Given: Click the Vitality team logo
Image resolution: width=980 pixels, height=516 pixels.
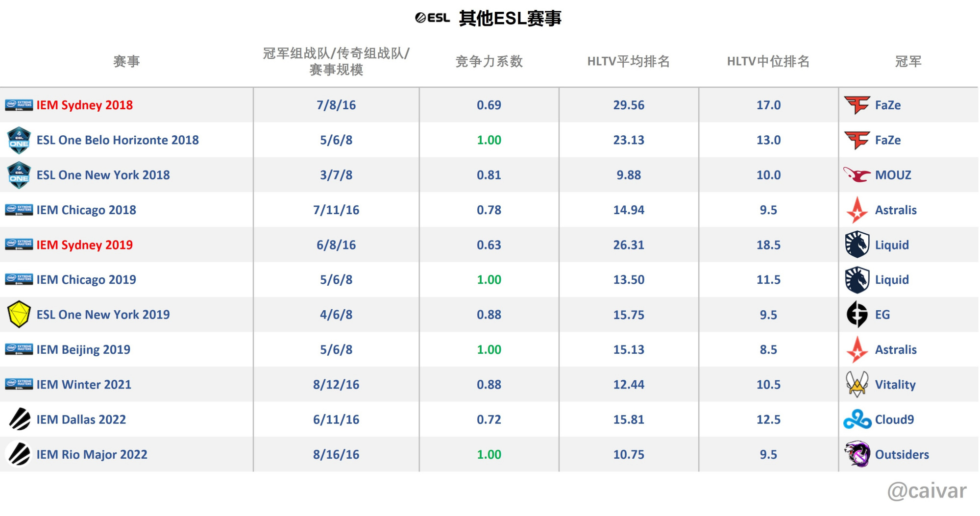Looking at the screenshot, I should click(857, 384).
